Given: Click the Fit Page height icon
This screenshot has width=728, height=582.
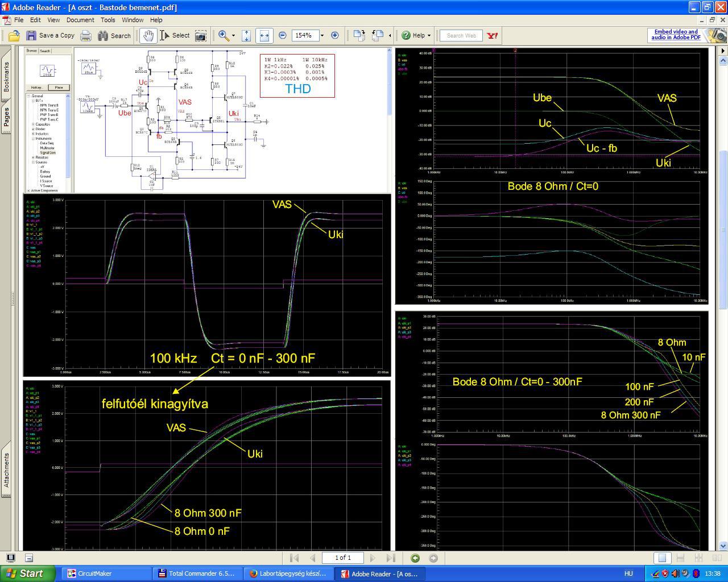Looking at the screenshot, I should pos(246,35).
